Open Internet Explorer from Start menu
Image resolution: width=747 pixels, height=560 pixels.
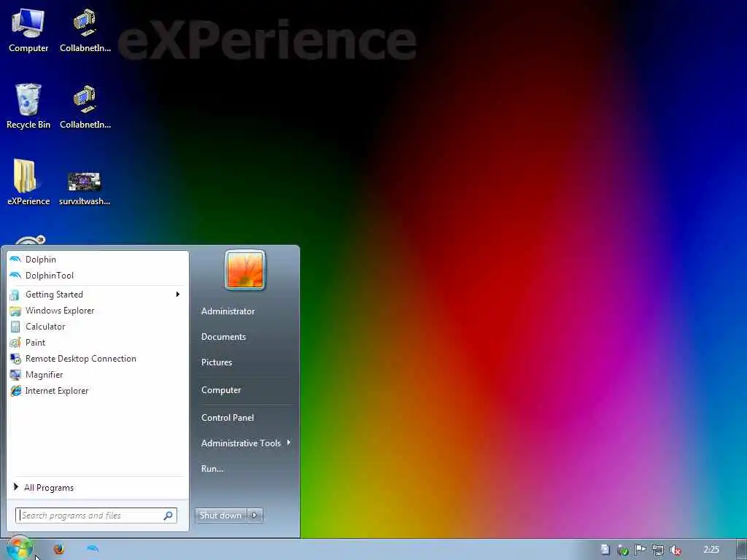(97, 391)
